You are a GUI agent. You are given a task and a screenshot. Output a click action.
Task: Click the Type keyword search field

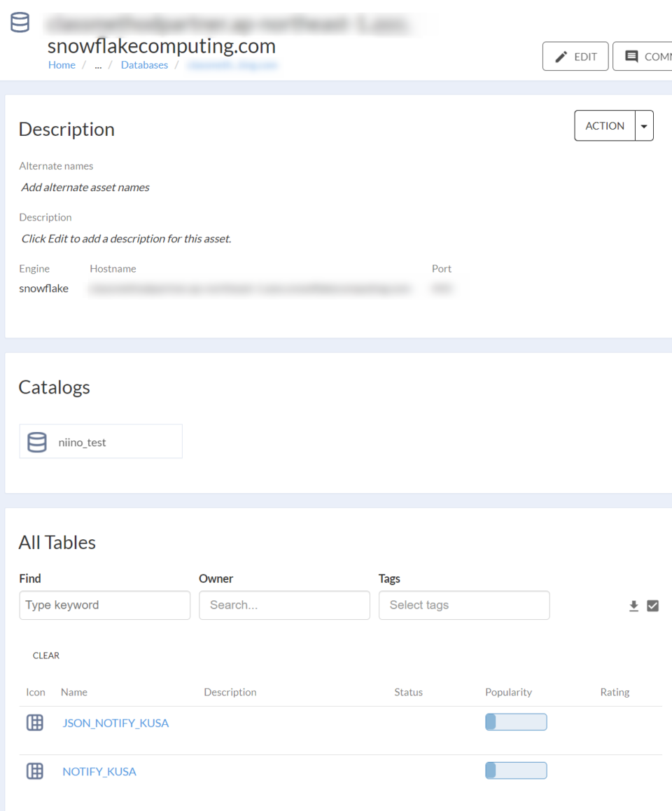pos(104,605)
